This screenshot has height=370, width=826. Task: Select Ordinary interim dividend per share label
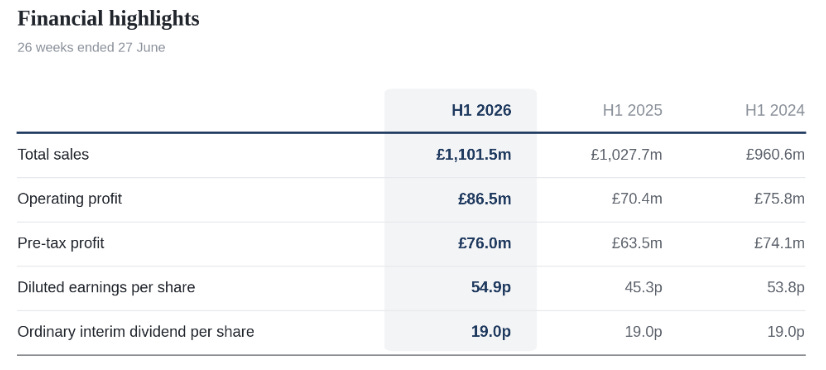(136, 332)
